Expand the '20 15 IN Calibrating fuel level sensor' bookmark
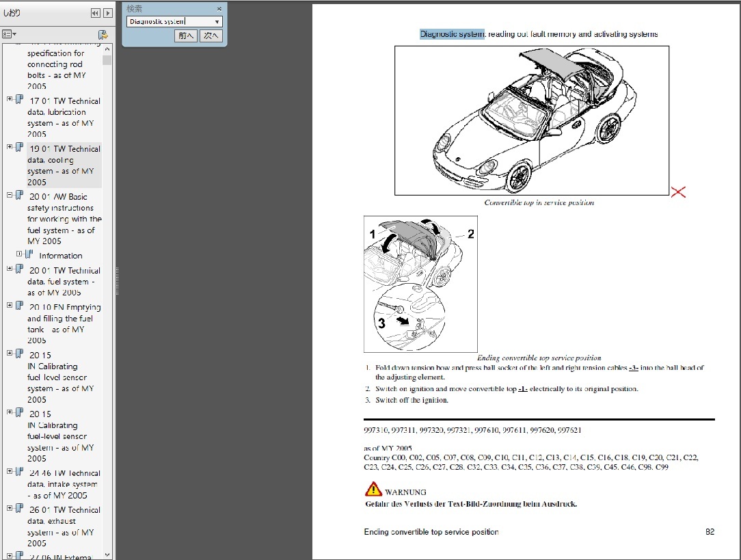Viewport: 741px width, 560px height. tap(10, 353)
